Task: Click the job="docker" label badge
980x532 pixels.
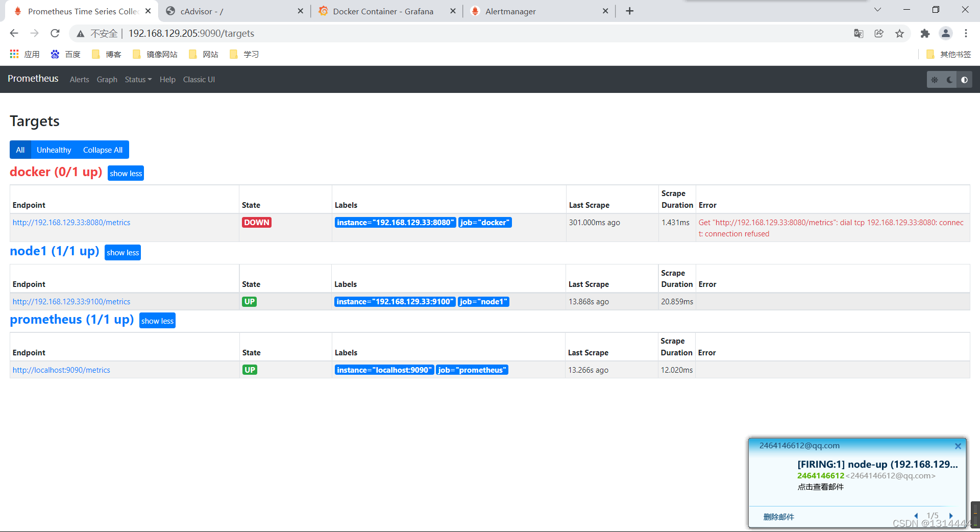Action: pyautogui.click(x=485, y=223)
